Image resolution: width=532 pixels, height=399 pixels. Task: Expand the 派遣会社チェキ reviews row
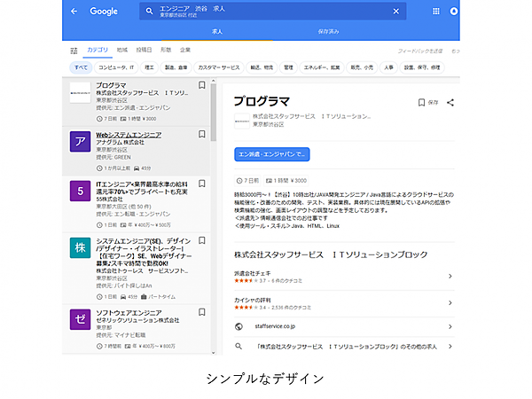coord(450,277)
